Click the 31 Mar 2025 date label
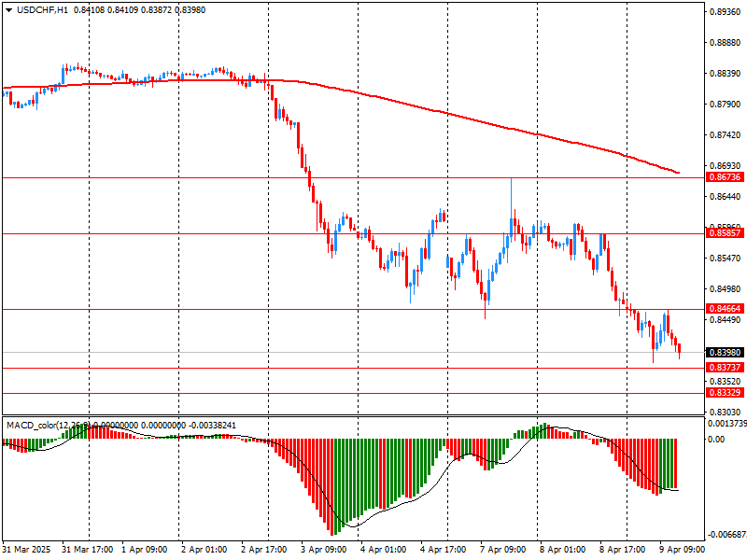This screenshot has width=747, height=560. [28, 550]
